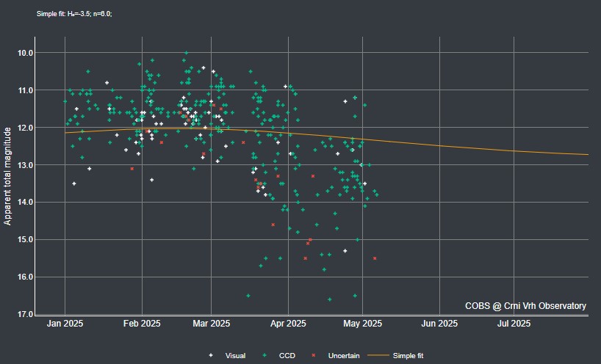This screenshot has height=364, width=601.
Task: Select the Mar 2025 axis tick label
Action: pos(211,324)
